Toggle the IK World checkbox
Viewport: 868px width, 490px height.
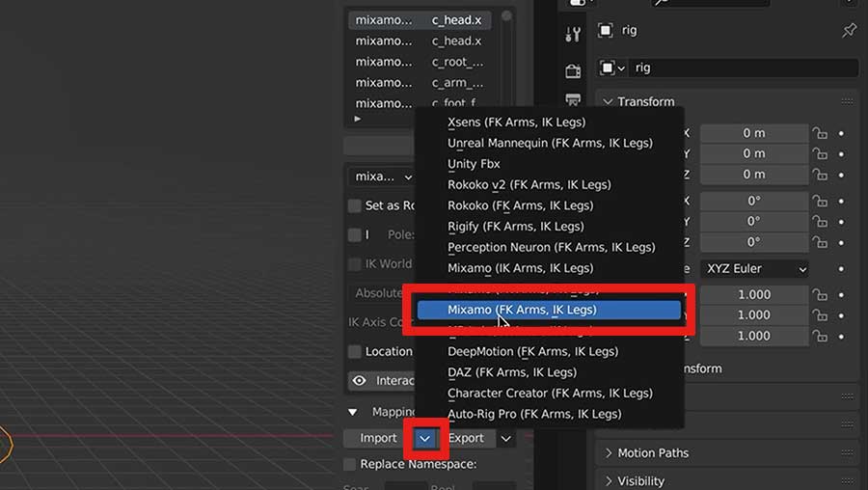point(354,264)
